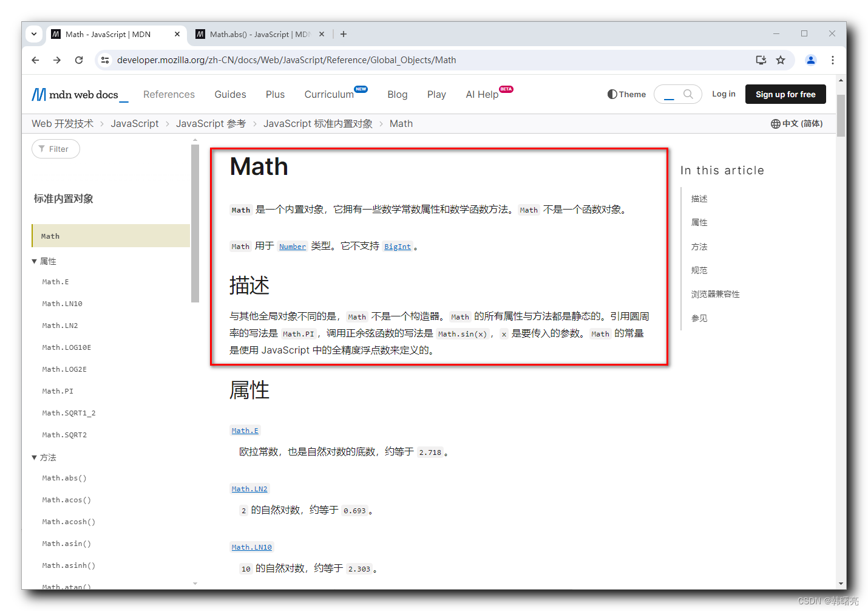
Task: Click the search magnifier icon
Action: coord(688,94)
